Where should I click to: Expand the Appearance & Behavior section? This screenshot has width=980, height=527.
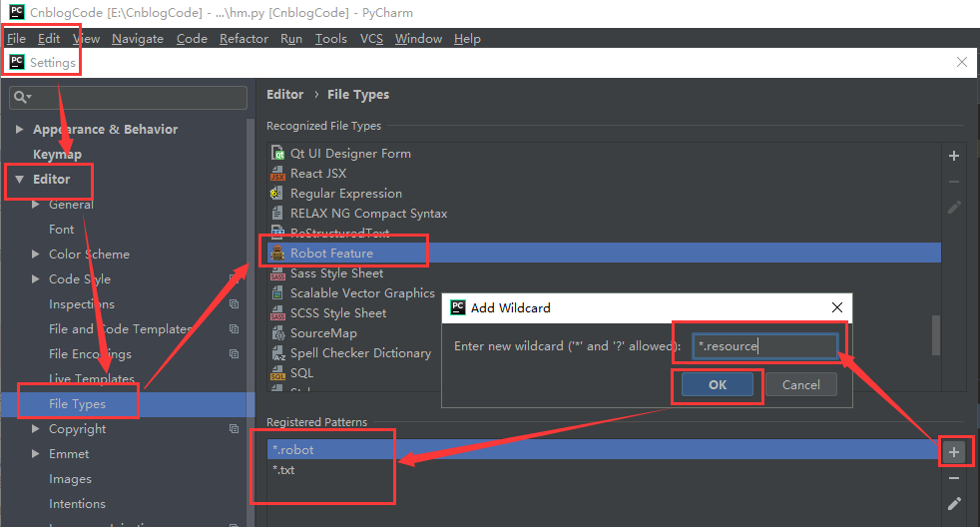tap(18, 130)
